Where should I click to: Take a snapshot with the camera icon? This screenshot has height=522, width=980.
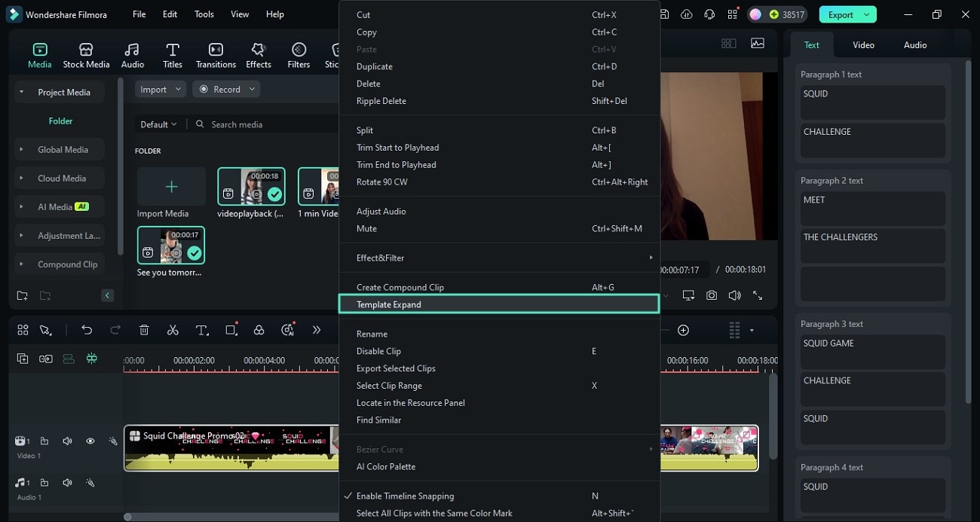(712, 296)
